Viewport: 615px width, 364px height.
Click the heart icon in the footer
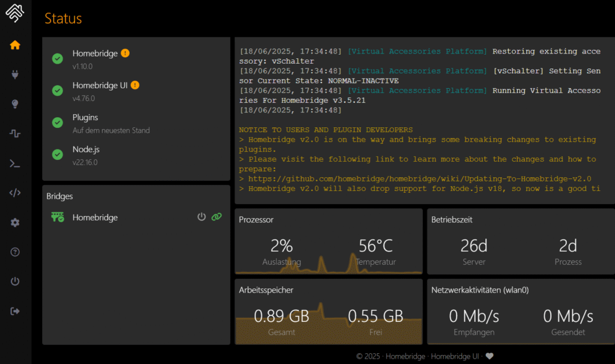click(x=489, y=356)
